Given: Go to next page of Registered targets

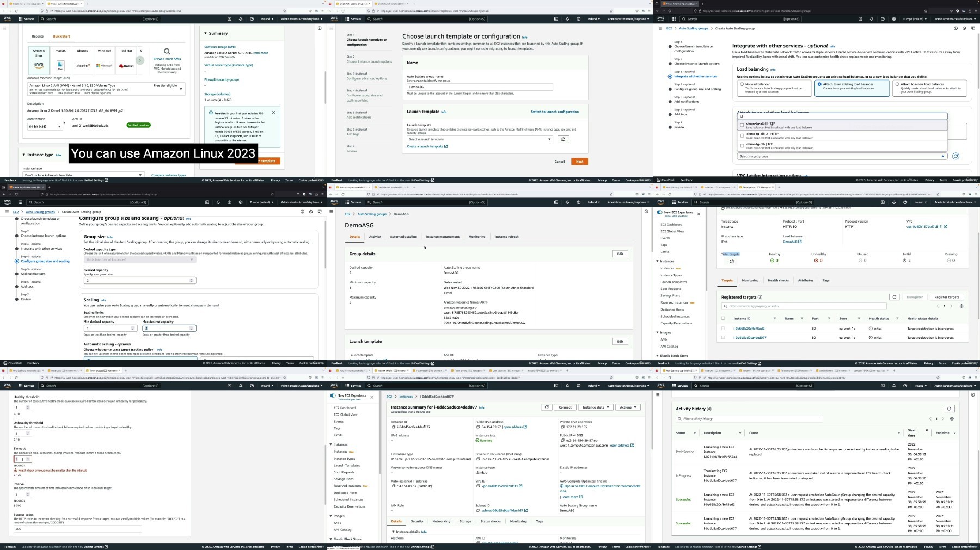Looking at the screenshot, I should click(x=951, y=306).
